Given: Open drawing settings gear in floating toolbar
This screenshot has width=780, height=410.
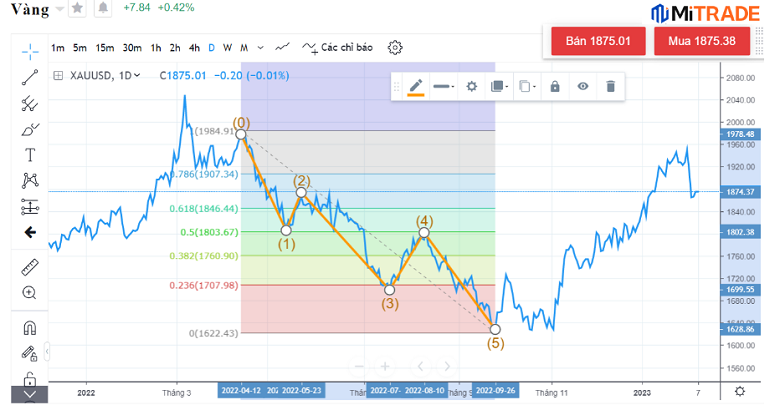Looking at the screenshot, I should pos(472,87).
